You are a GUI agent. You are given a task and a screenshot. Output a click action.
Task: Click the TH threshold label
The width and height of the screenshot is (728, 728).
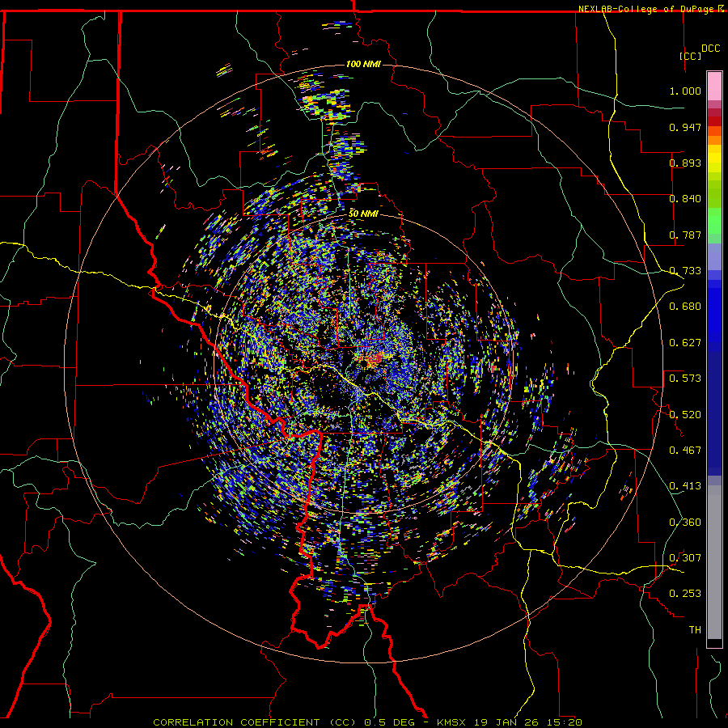(x=695, y=630)
